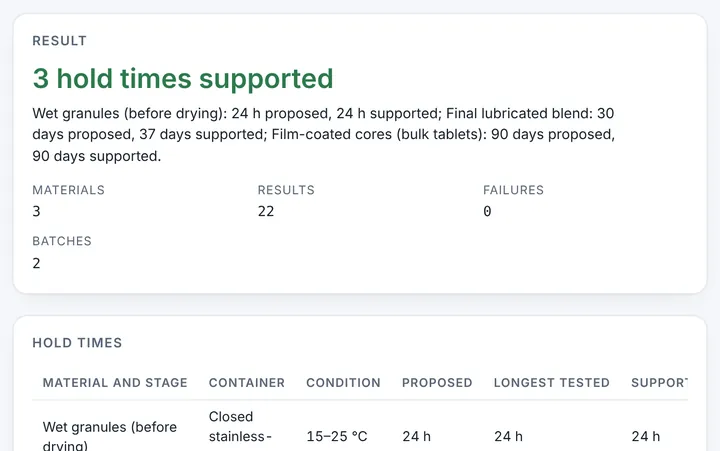Click the LONGEST TESTED column header
Image resolution: width=720 pixels, height=451 pixels.
pos(551,383)
